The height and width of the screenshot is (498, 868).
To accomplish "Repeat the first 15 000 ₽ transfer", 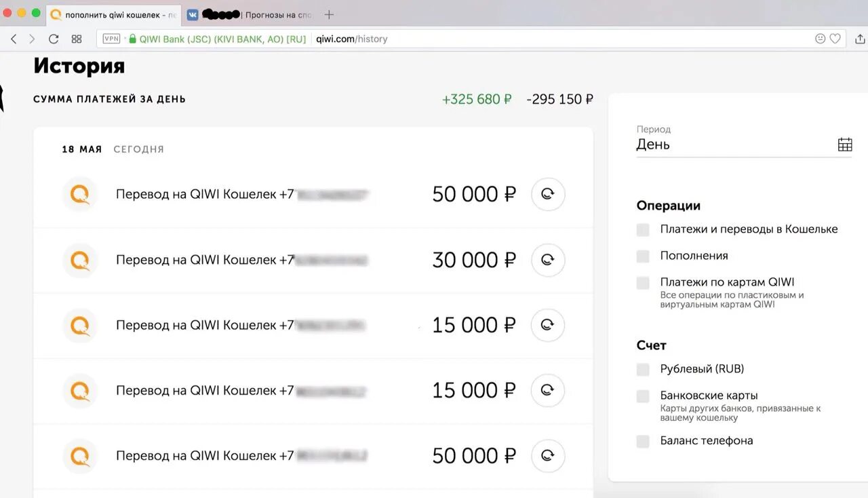I will click(x=548, y=325).
